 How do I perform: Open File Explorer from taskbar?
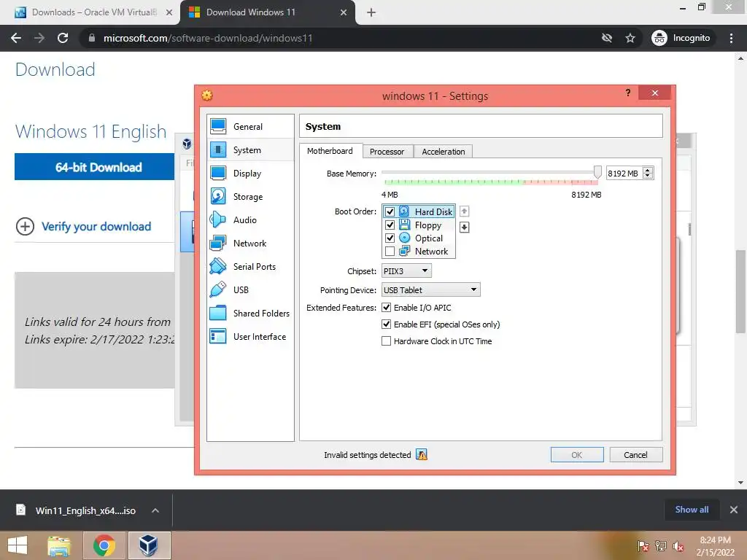(x=59, y=545)
